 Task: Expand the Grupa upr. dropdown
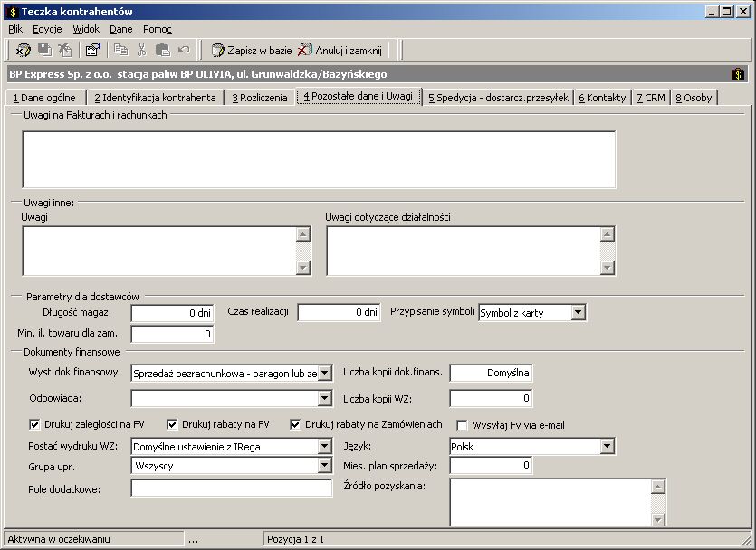click(325, 465)
